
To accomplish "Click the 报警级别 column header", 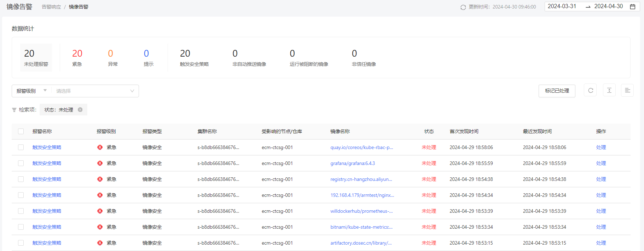I will 106,131.
